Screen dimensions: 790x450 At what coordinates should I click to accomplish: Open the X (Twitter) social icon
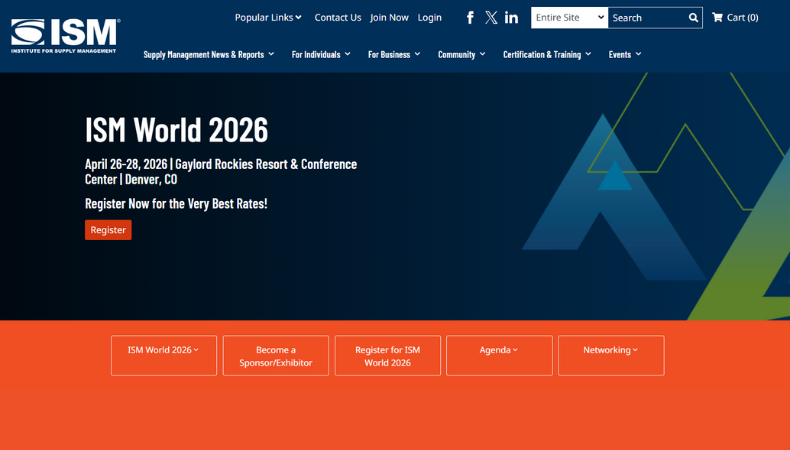[x=491, y=18]
